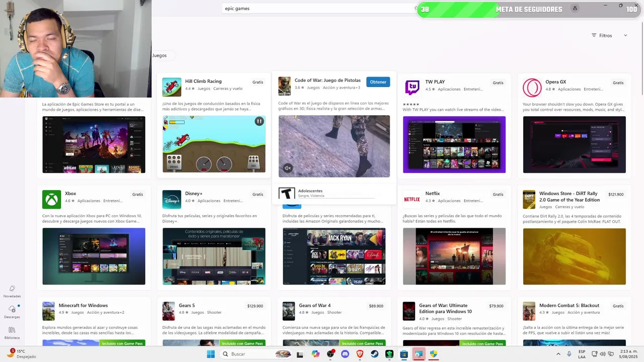644x362 pixels.
Task: Select the Opera GX logo icon
Action: (x=532, y=87)
